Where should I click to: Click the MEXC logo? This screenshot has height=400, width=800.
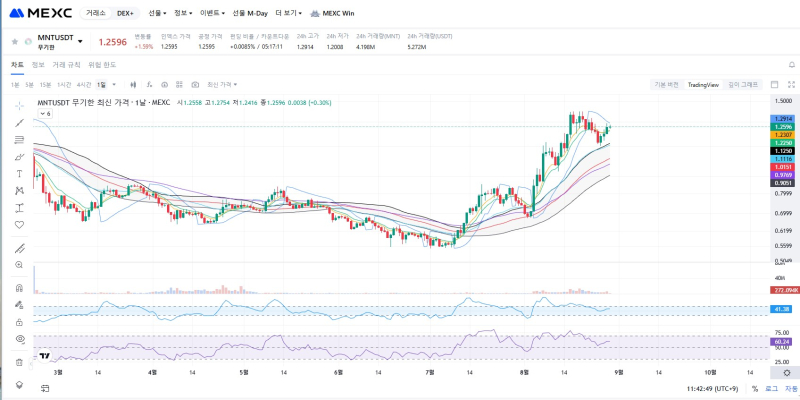point(41,13)
